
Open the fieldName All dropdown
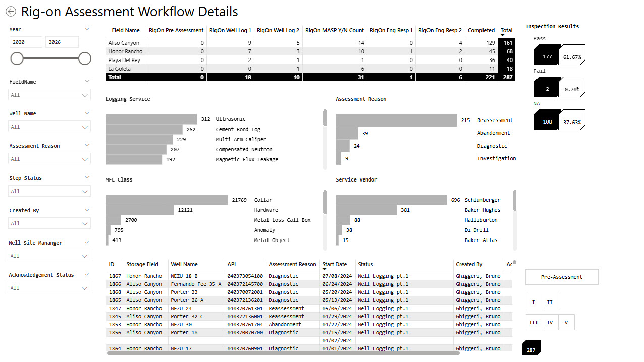click(x=49, y=95)
